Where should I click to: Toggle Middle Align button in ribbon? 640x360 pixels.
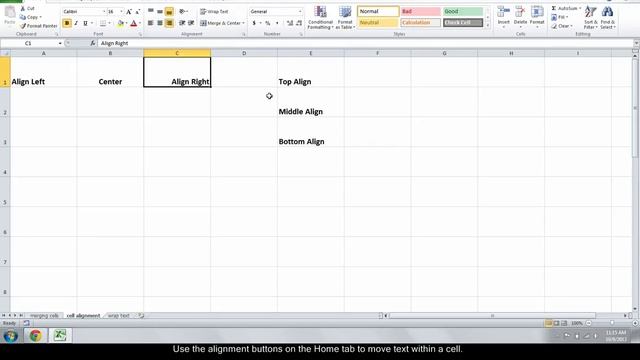tap(160, 12)
